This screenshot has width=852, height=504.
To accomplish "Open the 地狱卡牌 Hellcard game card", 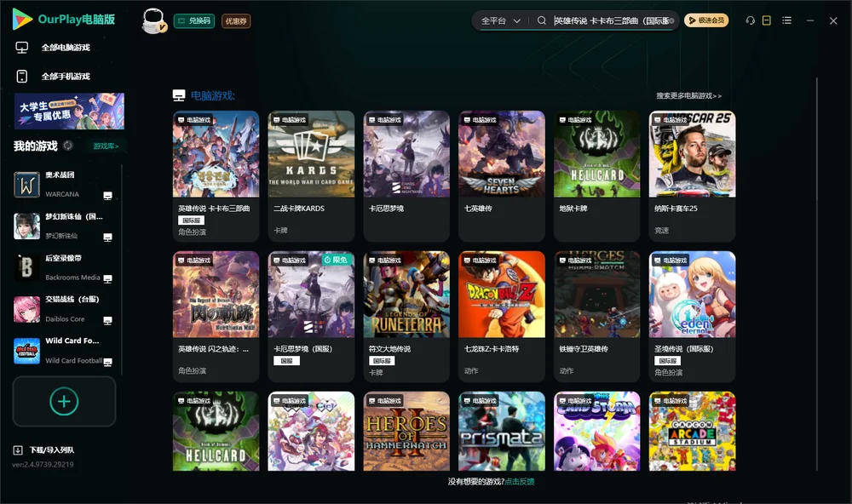I will point(596,176).
